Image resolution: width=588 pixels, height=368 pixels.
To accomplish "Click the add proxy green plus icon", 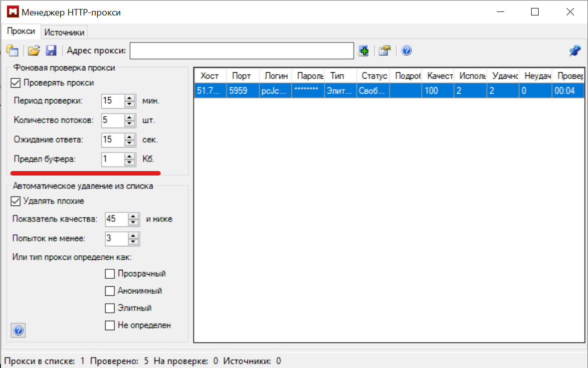I will pyautogui.click(x=364, y=50).
